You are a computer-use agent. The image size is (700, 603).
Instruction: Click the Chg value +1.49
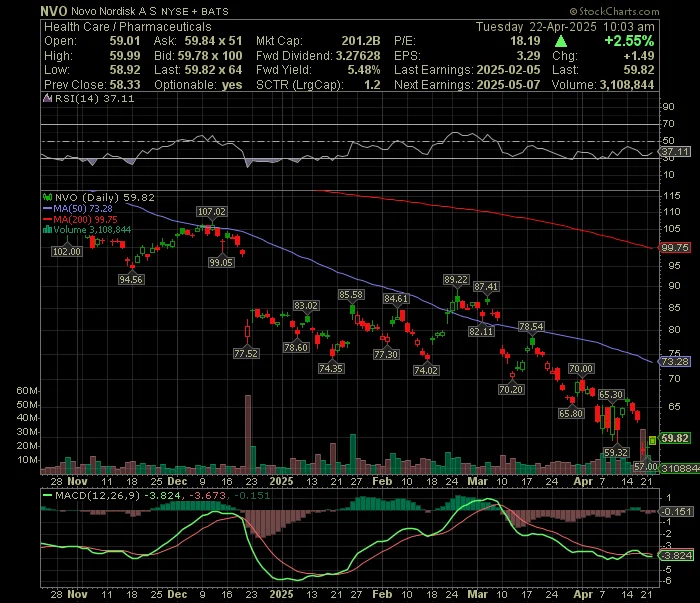[x=638, y=56]
